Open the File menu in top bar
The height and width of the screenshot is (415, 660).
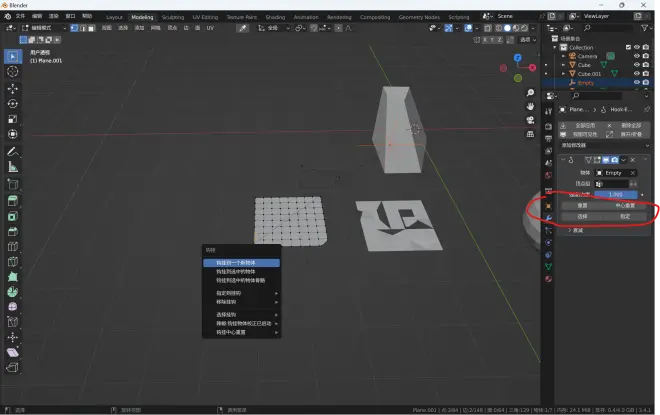[21, 16]
